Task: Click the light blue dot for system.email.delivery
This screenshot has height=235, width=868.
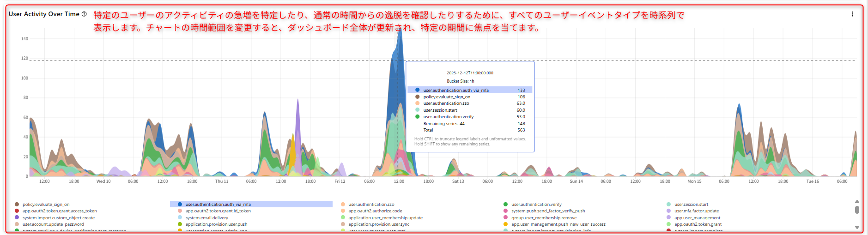Action: [180, 217]
